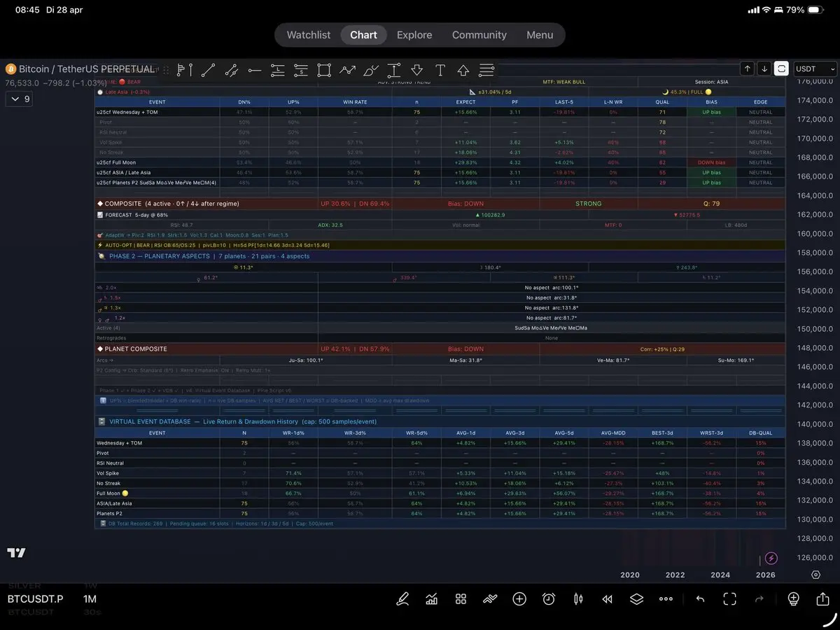Select the trend line drawing tool
840x630 pixels.
(x=208, y=70)
